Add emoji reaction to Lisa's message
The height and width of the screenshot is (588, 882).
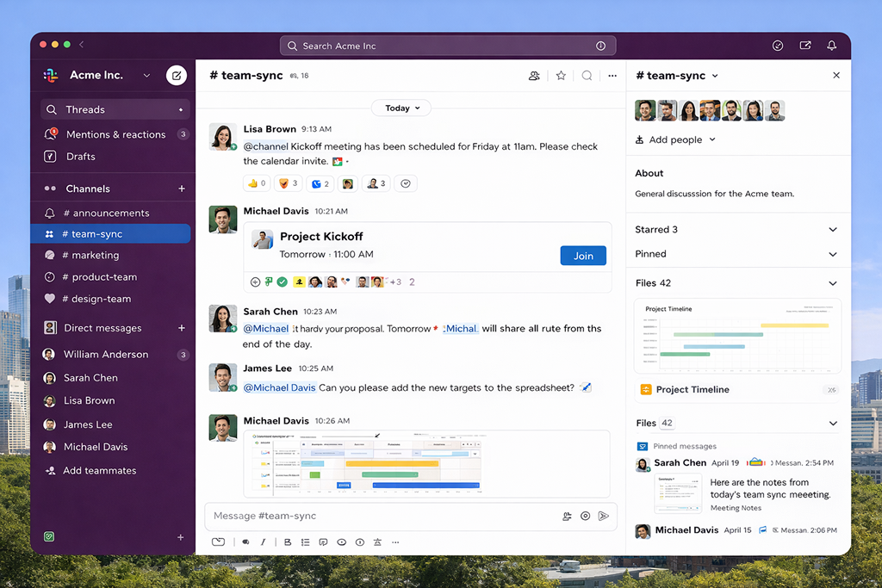pos(406,183)
